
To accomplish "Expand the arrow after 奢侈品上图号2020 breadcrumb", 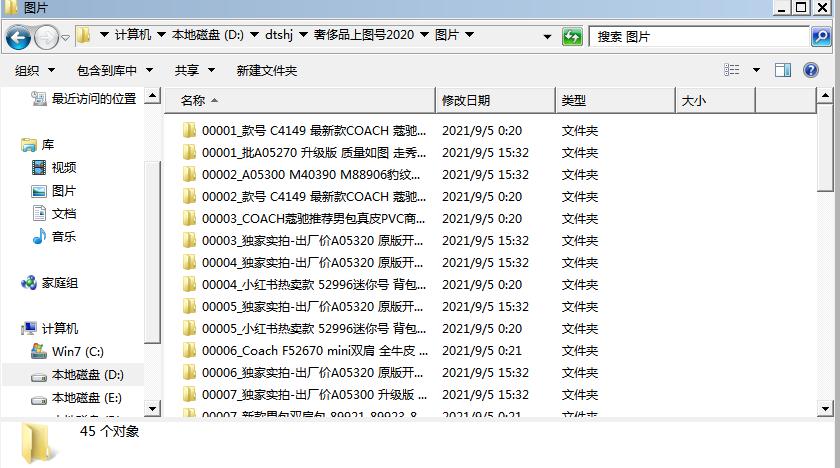I will click(424, 35).
